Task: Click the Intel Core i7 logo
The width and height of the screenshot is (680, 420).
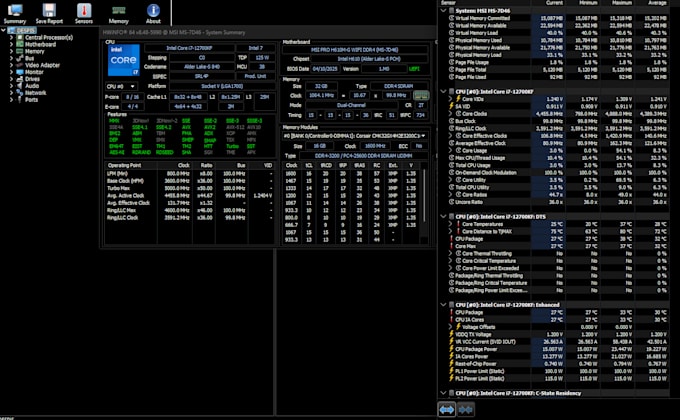Action: tap(124, 60)
